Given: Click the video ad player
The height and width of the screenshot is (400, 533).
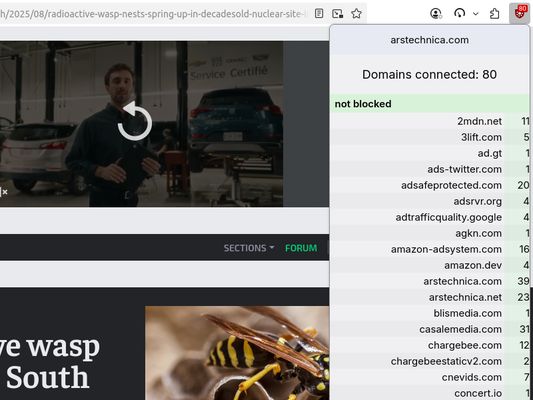Looking at the screenshot, I should click(141, 124).
